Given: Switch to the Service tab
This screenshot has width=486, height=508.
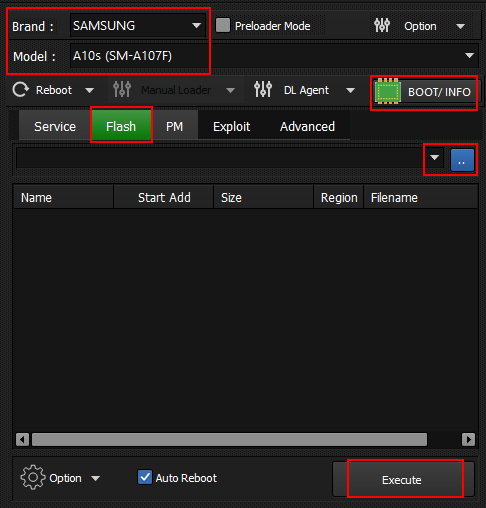Looking at the screenshot, I should coord(55,126).
